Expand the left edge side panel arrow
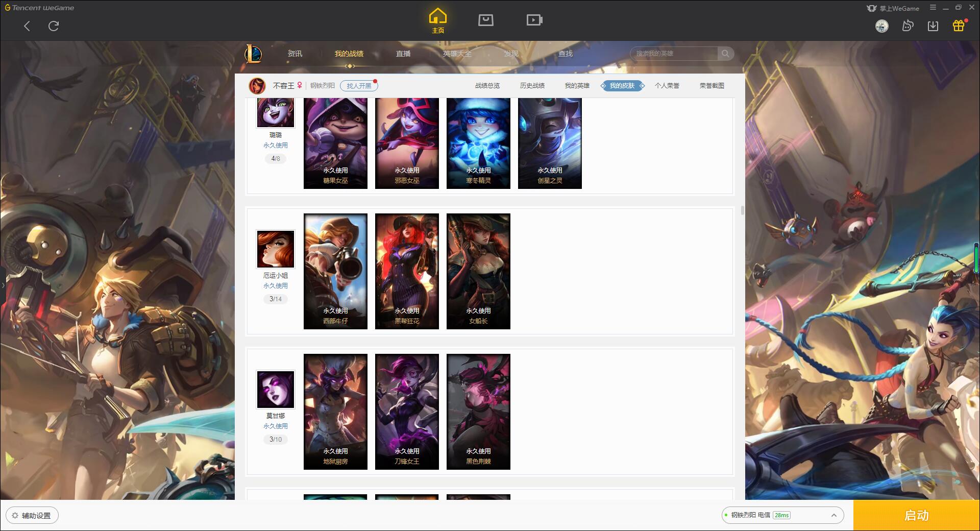The image size is (980, 531). pos(3,285)
